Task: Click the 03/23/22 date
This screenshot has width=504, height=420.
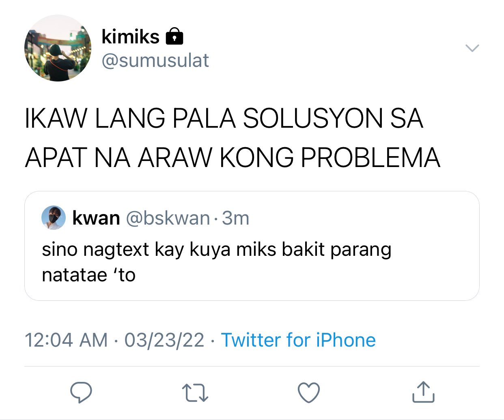Action: [x=164, y=340]
